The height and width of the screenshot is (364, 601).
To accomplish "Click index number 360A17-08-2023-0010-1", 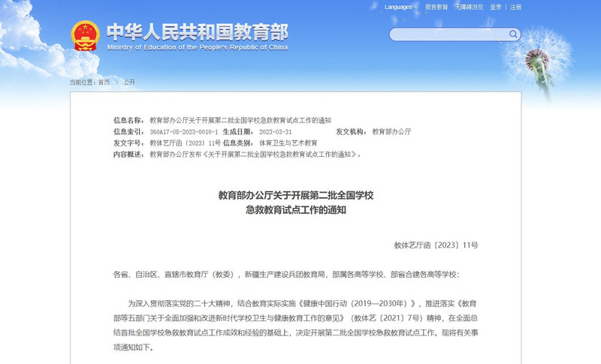I will pyautogui.click(x=184, y=131).
